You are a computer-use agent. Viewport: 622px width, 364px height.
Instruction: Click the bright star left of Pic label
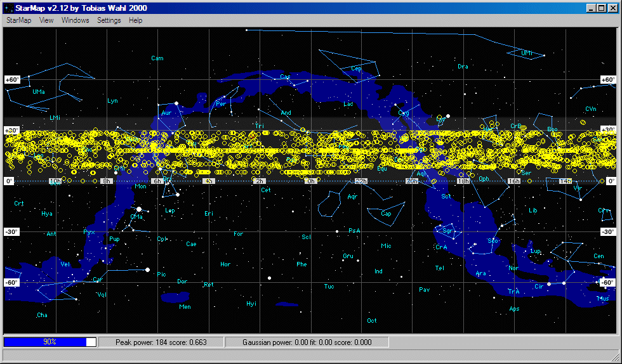(x=147, y=270)
